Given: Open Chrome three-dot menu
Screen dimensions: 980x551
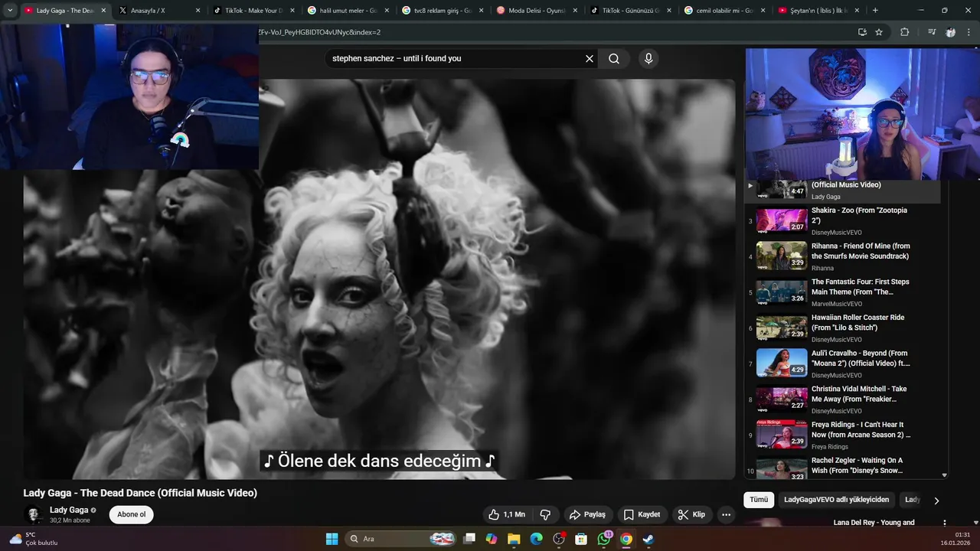Looking at the screenshot, I should 969,32.
